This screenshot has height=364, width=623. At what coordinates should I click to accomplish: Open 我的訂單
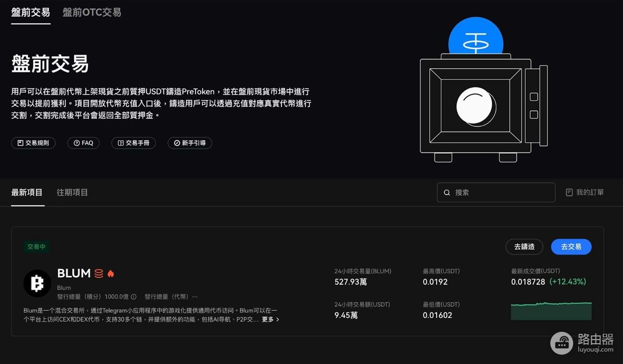click(x=585, y=192)
